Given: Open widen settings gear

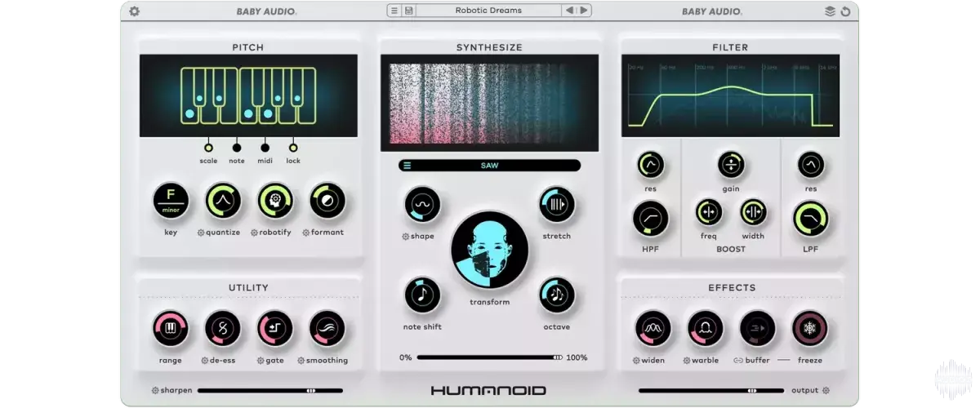Looking at the screenshot, I should (x=636, y=361).
